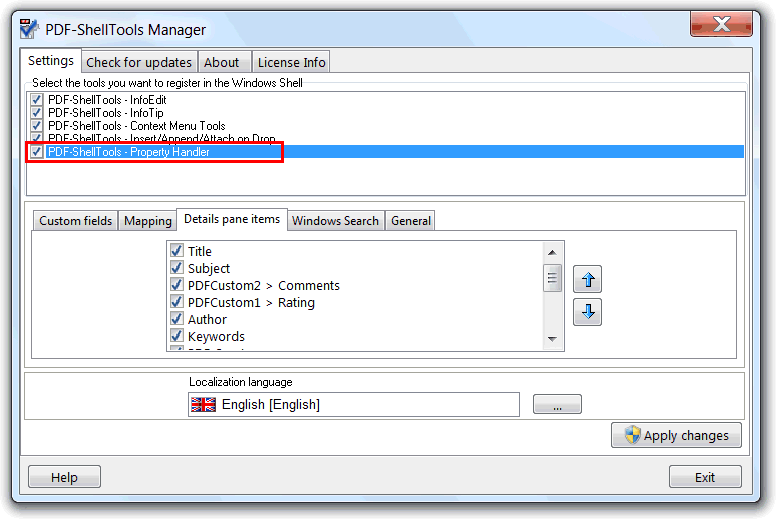Uncheck the Author details pane item

[x=177, y=319]
